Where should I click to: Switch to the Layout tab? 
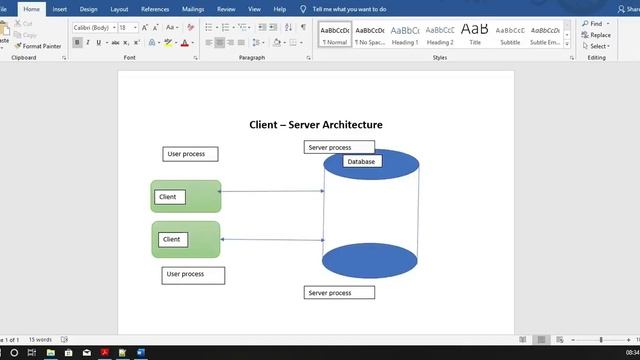(x=119, y=9)
